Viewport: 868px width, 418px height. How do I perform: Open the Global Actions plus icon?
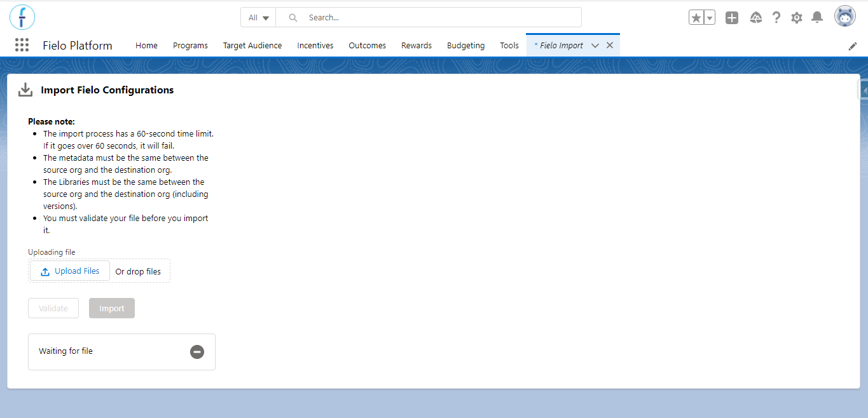click(x=732, y=18)
